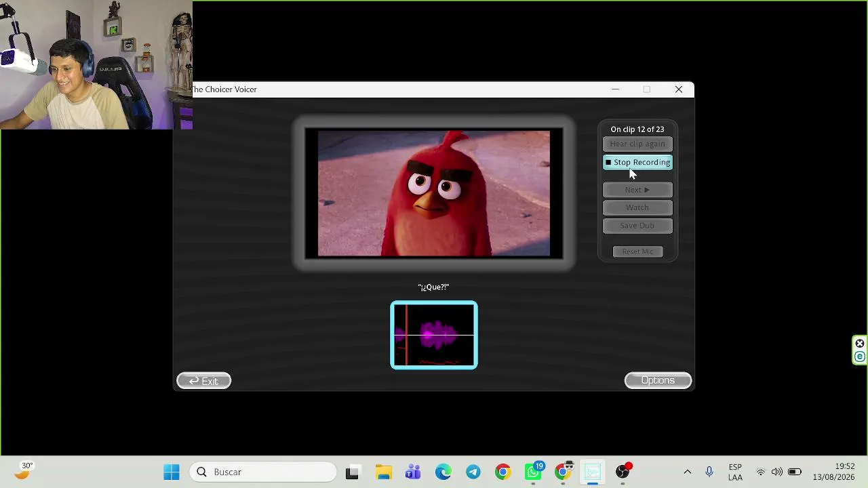Open Microsoft Edge from the taskbar
The width and height of the screenshot is (868, 488).
[443, 472]
